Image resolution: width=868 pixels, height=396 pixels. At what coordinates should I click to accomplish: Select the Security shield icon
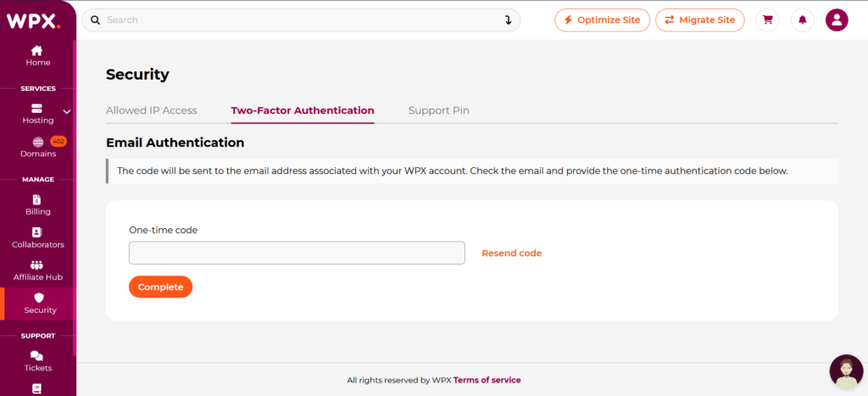tap(39, 298)
